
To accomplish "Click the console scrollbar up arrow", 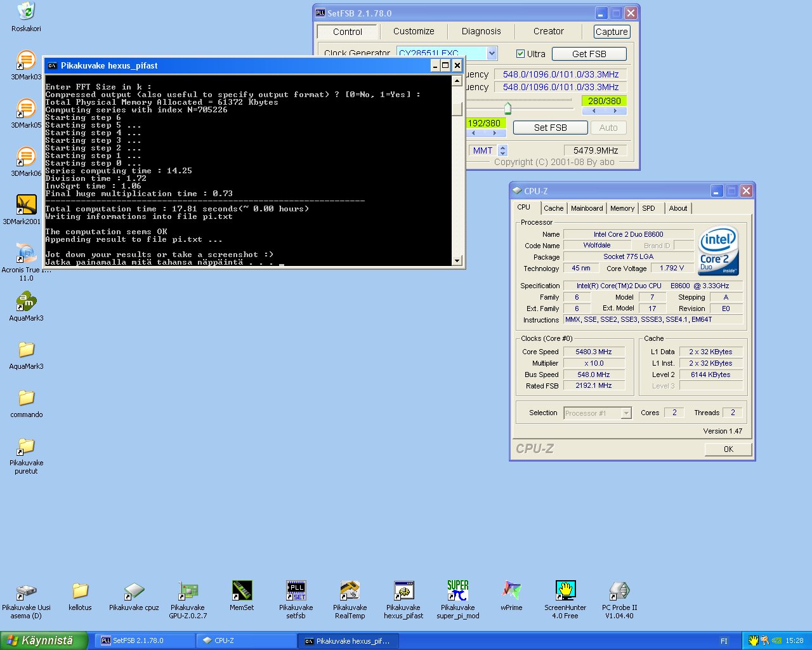I will (457, 81).
